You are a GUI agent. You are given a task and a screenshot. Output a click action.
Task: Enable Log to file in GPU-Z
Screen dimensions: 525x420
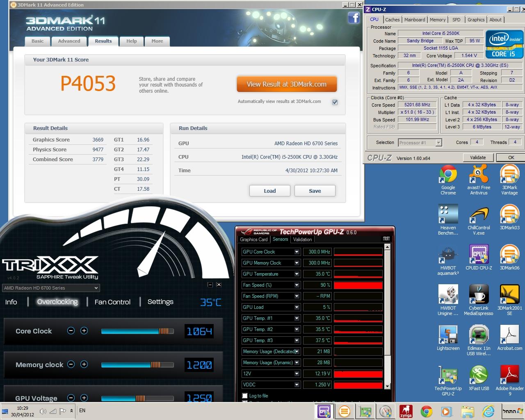[245, 396]
